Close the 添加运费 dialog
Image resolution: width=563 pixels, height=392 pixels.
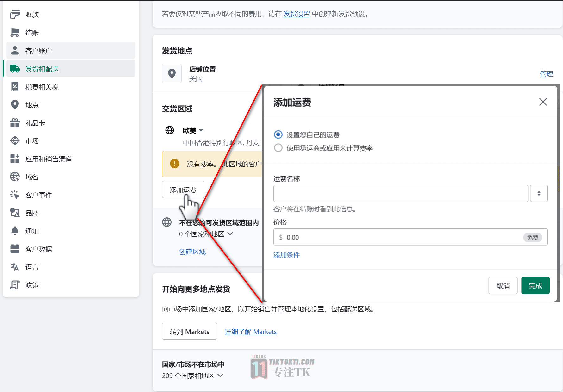543,102
